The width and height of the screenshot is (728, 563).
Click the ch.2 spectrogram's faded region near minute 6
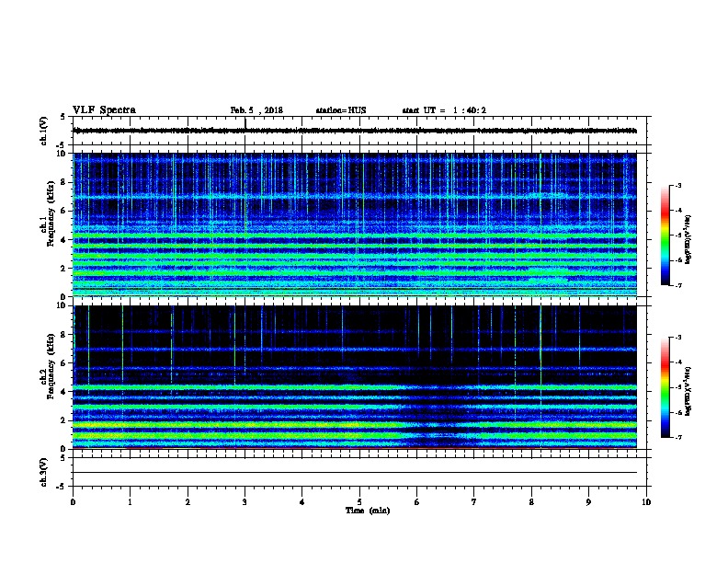pyautogui.click(x=437, y=418)
